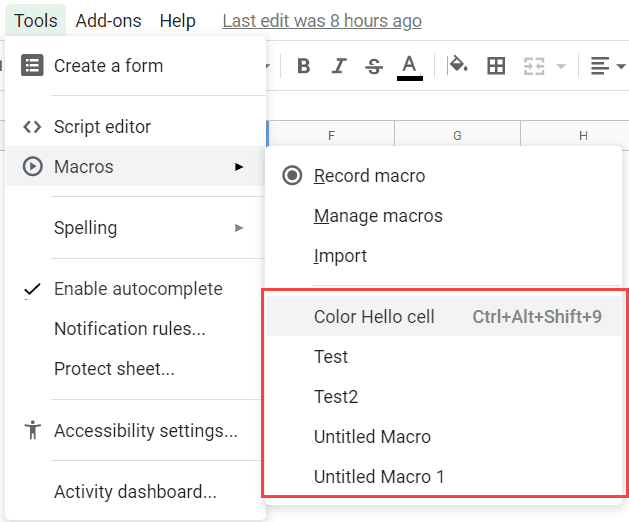Open Notification rules
This screenshot has width=629, height=522.
click(x=136, y=329)
